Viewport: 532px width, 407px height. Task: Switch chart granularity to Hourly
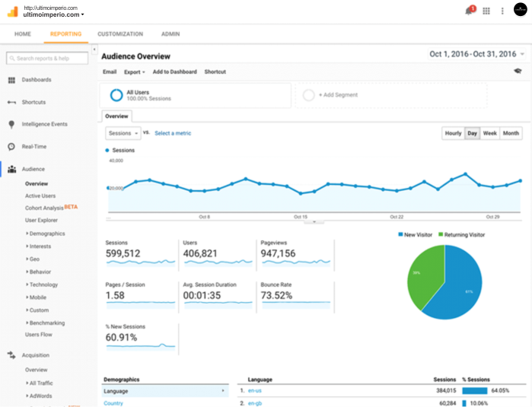pos(453,133)
